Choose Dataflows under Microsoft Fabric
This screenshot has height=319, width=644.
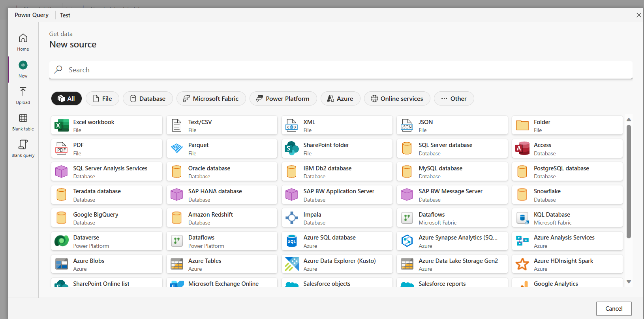452,218
